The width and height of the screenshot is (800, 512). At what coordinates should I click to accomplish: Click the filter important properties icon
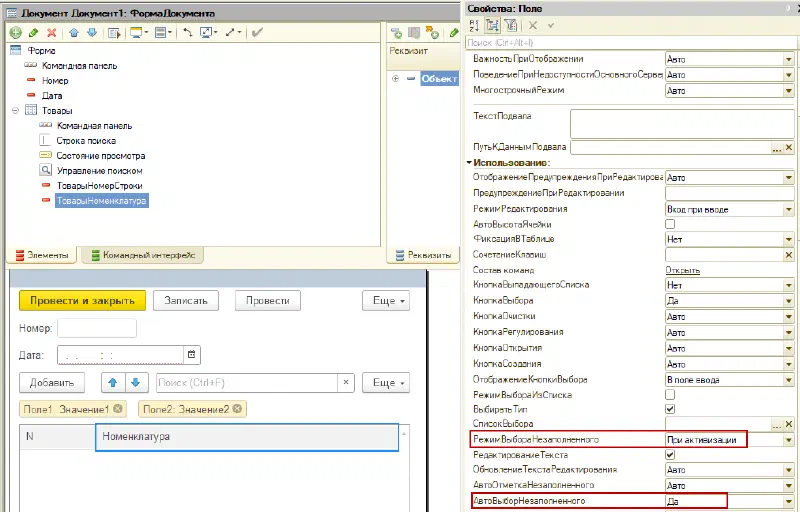511,25
